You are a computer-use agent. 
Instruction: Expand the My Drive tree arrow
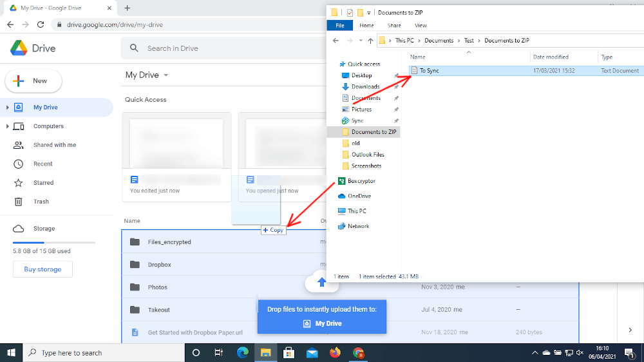[x=7, y=107]
